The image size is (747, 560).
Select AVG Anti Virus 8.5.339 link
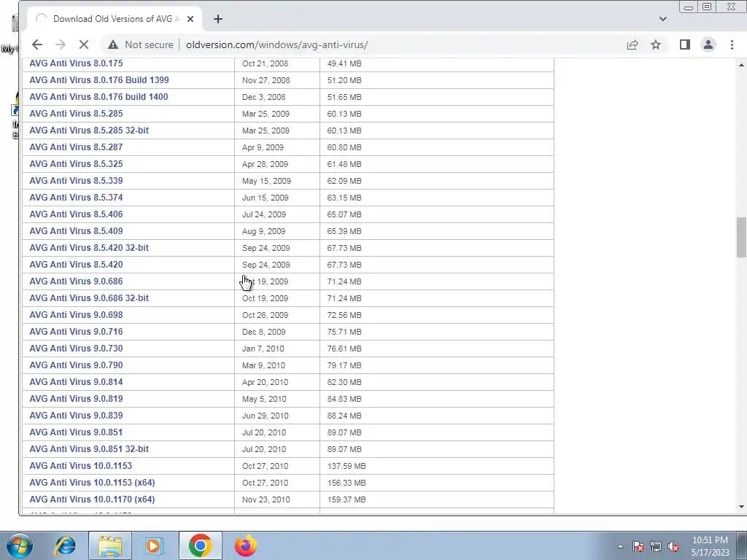(x=76, y=181)
